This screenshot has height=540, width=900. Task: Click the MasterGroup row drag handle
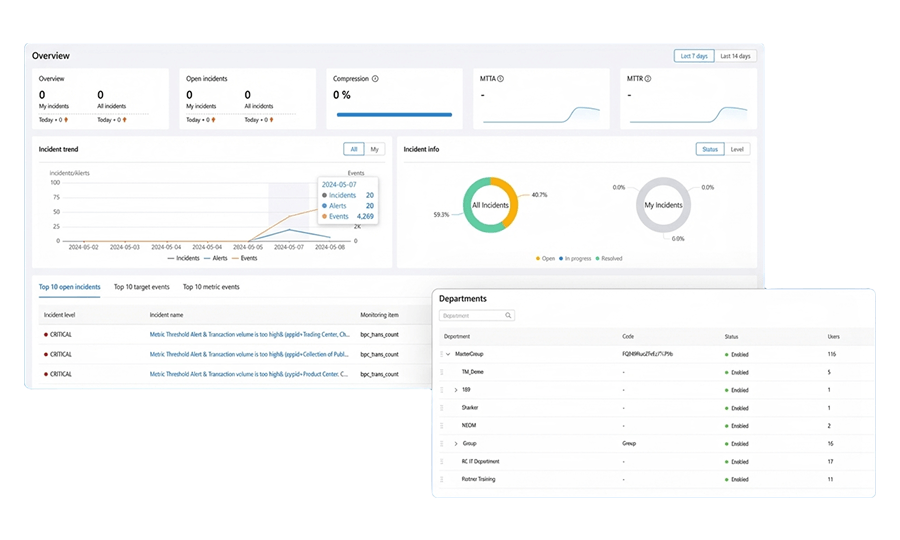point(441,354)
